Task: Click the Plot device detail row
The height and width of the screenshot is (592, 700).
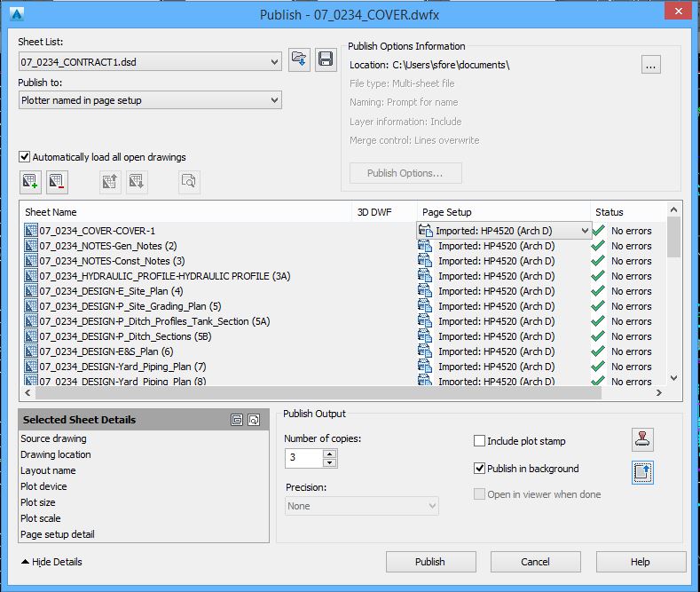Action: (43, 486)
